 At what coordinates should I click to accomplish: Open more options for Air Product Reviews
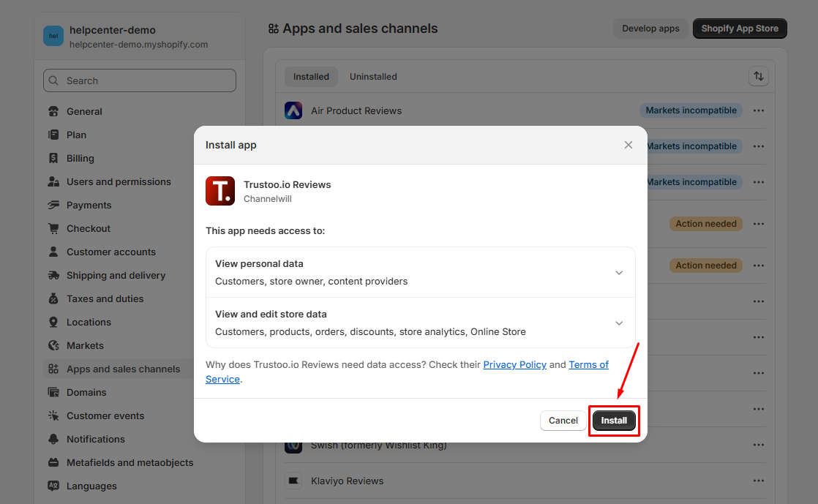click(758, 111)
